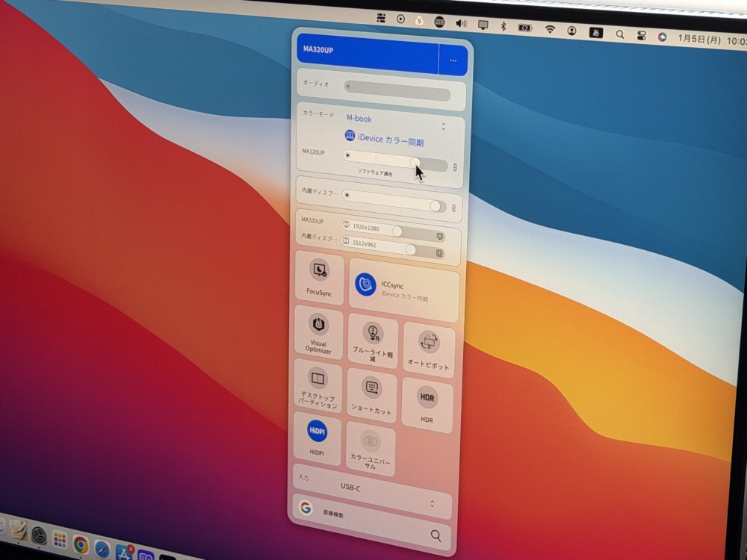Click the ICCsync iDevice color sync icon
Viewport: 747px width, 560px height.
(x=365, y=284)
